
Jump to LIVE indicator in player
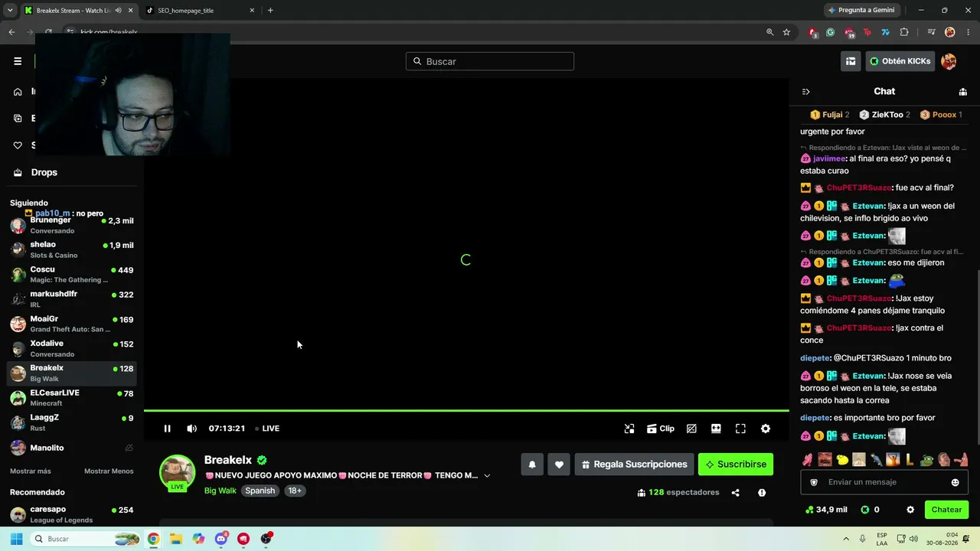(267, 429)
